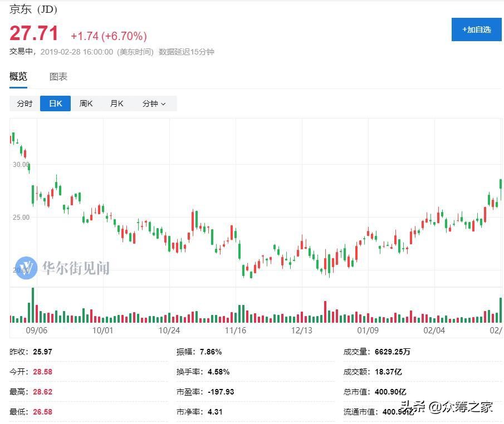The width and height of the screenshot is (504, 424).
Task: Select the 日K candlestick view
Action: [55, 103]
